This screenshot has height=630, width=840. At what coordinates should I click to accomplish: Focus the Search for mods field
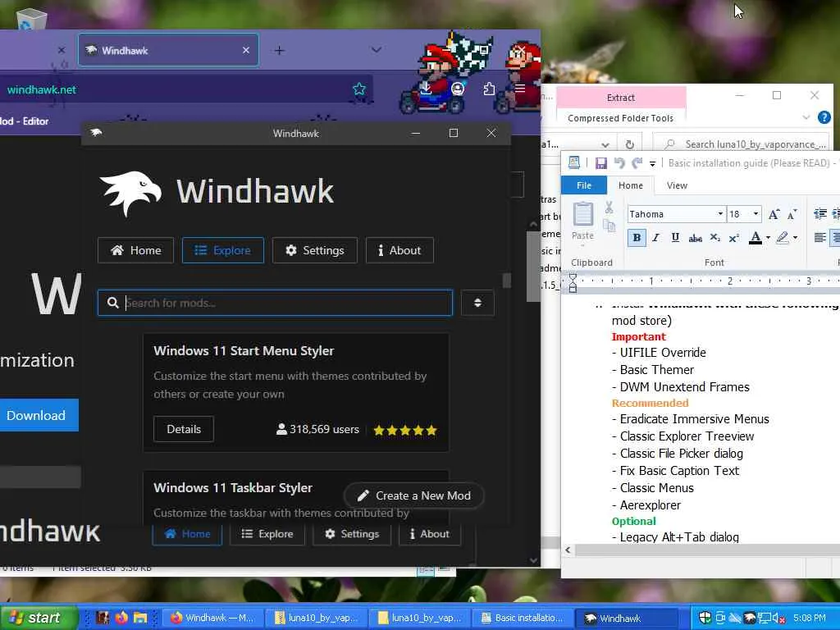[x=276, y=303]
